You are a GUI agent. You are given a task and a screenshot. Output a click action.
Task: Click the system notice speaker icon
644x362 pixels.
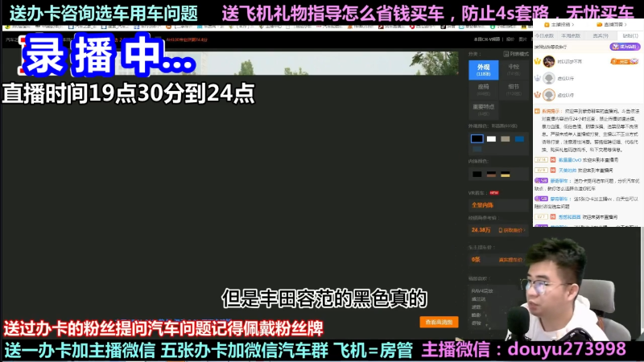pyautogui.click(x=537, y=111)
